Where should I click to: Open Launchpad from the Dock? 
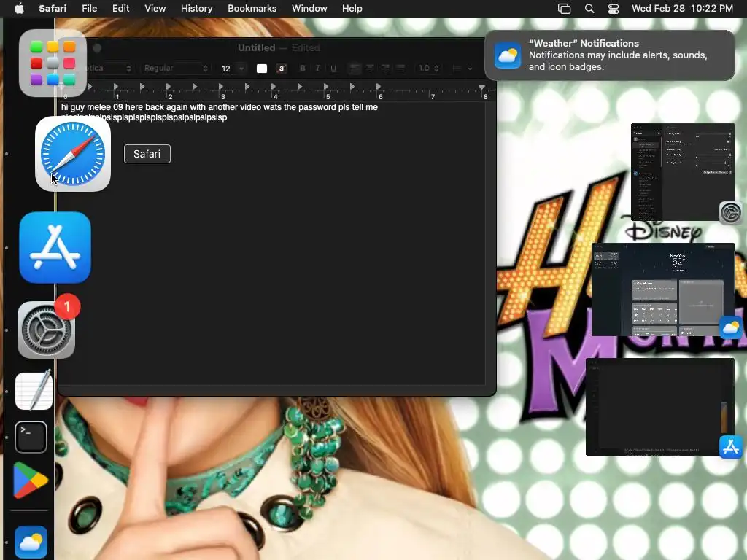tap(53, 63)
